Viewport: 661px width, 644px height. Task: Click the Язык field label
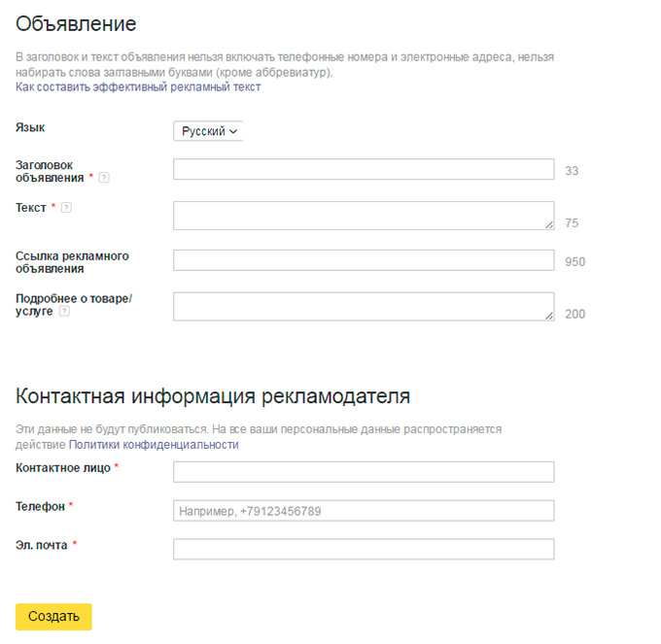click(x=30, y=127)
